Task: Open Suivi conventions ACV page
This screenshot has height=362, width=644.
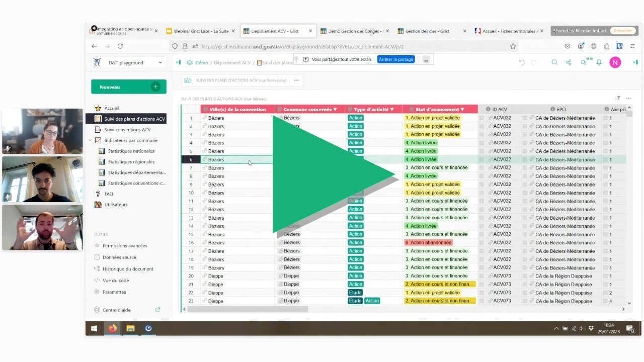Action: (127, 130)
